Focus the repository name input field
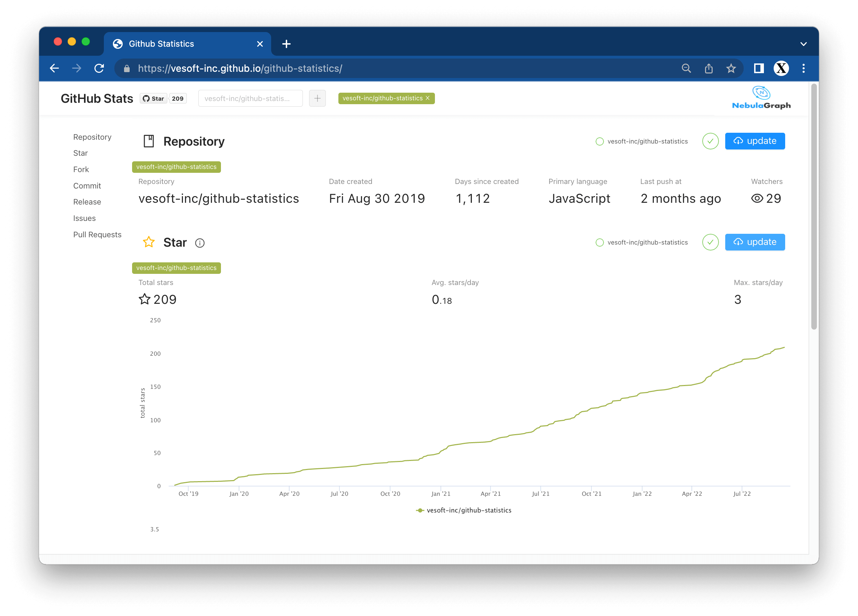Viewport: 858px width, 616px height. [x=250, y=98]
